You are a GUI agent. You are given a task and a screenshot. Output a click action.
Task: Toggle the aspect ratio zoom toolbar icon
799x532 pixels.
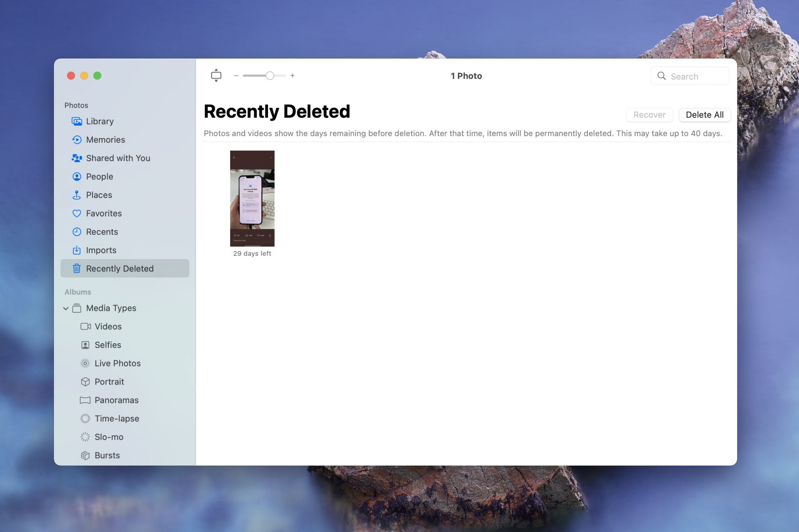216,76
